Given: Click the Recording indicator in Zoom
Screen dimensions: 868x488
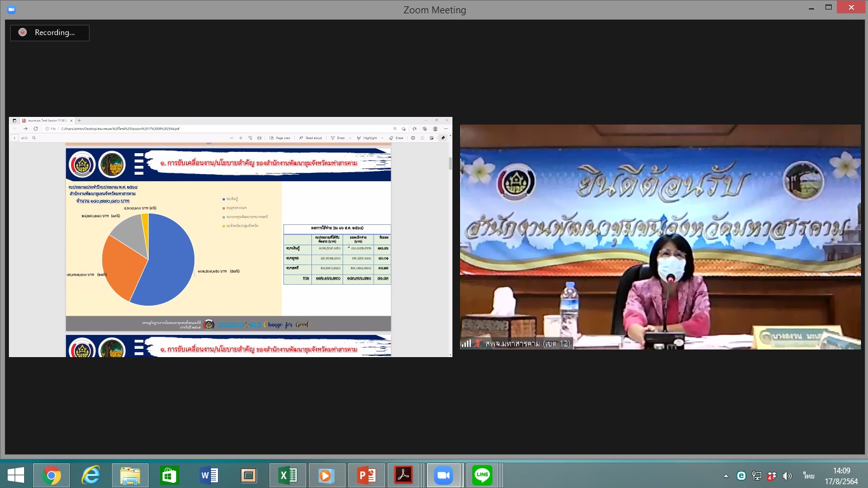Looking at the screenshot, I should [x=50, y=32].
